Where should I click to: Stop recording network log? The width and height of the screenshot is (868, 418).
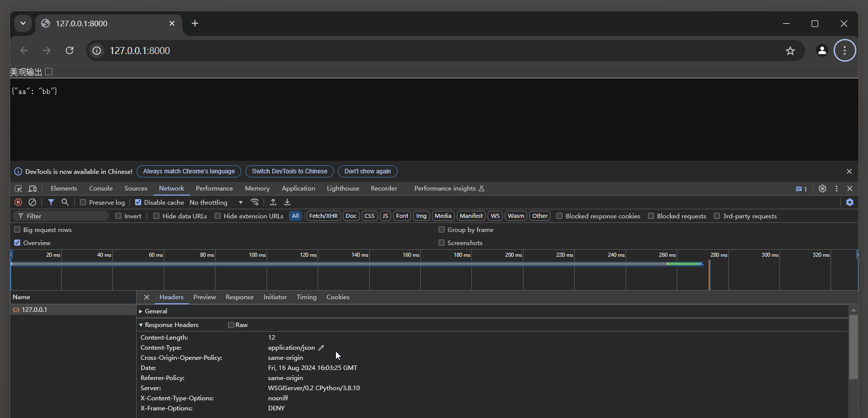(18, 202)
